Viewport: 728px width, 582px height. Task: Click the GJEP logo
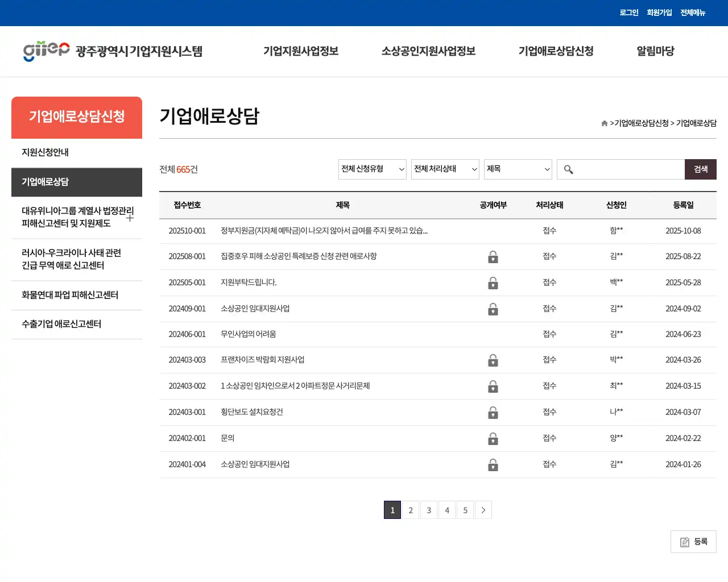coord(45,51)
